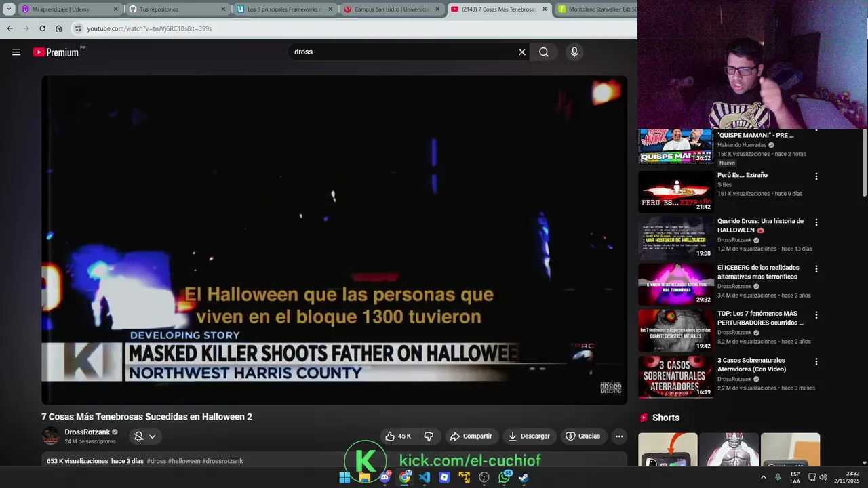The image size is (868, 488).
Task: Open WhatsApp from taskbar
Action: tap(504, 477)
